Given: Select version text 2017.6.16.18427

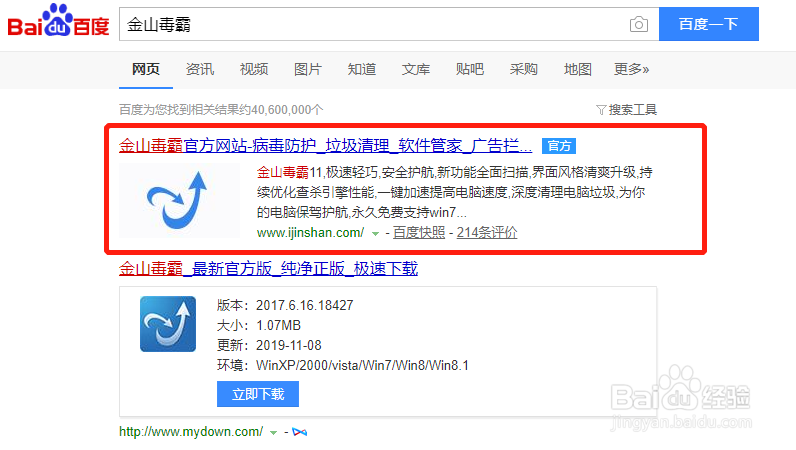Looking at the screenshot, I should pyautogui.click(x=305, y=305).
